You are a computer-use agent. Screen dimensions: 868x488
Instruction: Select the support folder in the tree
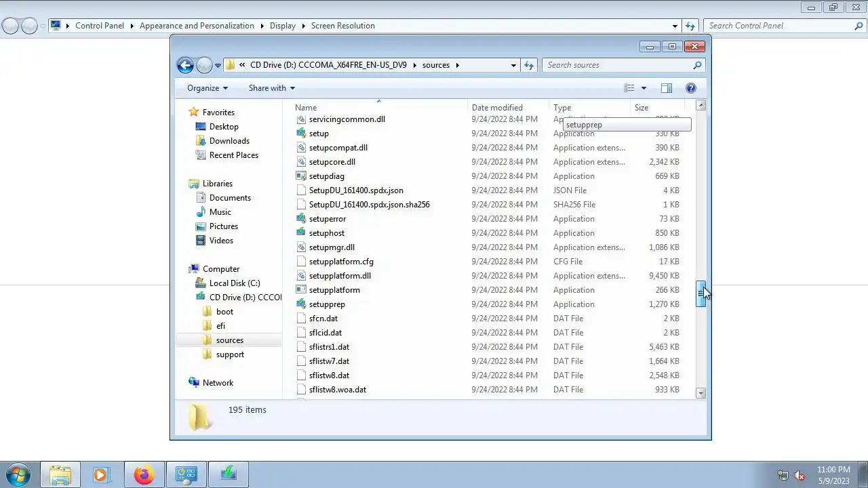point(230,354)
